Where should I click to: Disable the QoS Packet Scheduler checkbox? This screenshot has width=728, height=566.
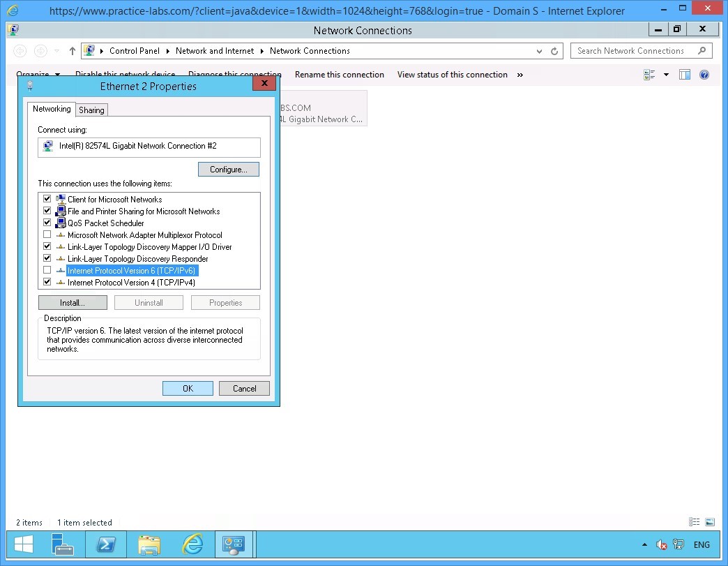[47, 223]
